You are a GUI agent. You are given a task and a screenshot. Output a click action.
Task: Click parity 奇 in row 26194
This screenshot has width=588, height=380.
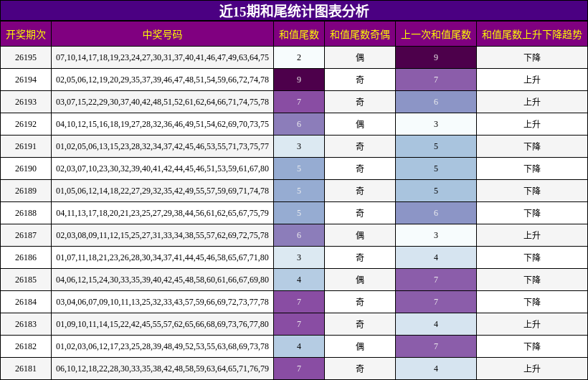click(360, 80)
